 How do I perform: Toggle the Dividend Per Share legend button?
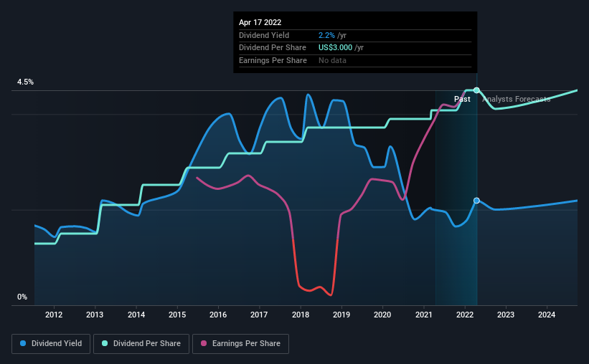[141, 344]
